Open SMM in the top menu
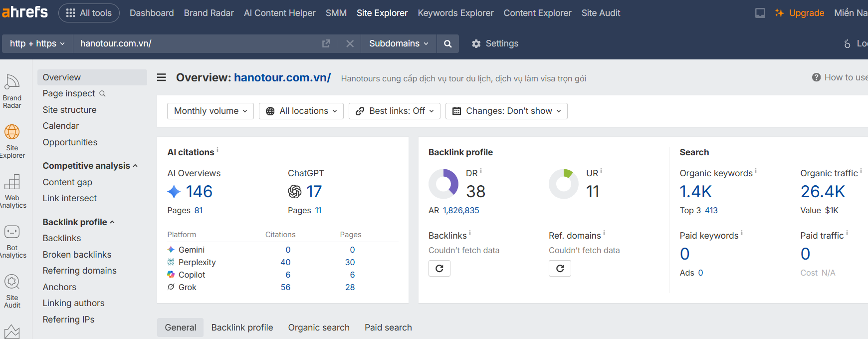The image size is (868, 339). coord(336,13)
